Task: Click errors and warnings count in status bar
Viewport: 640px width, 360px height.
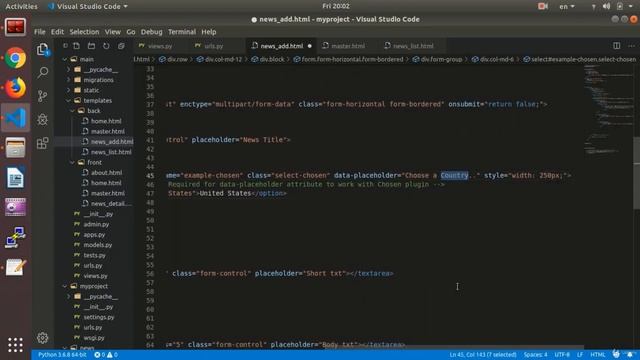Action: [106, 355]
